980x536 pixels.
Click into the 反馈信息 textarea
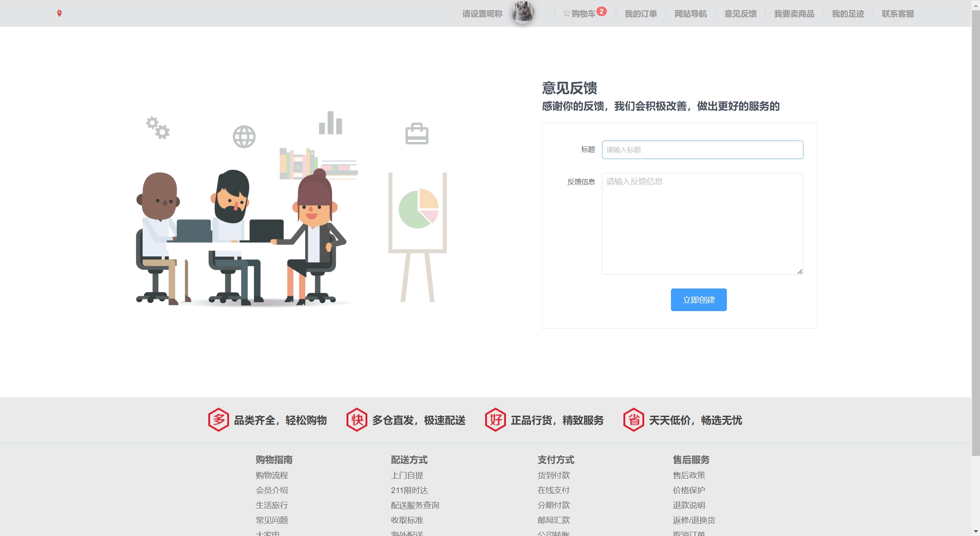click(702, 223)
